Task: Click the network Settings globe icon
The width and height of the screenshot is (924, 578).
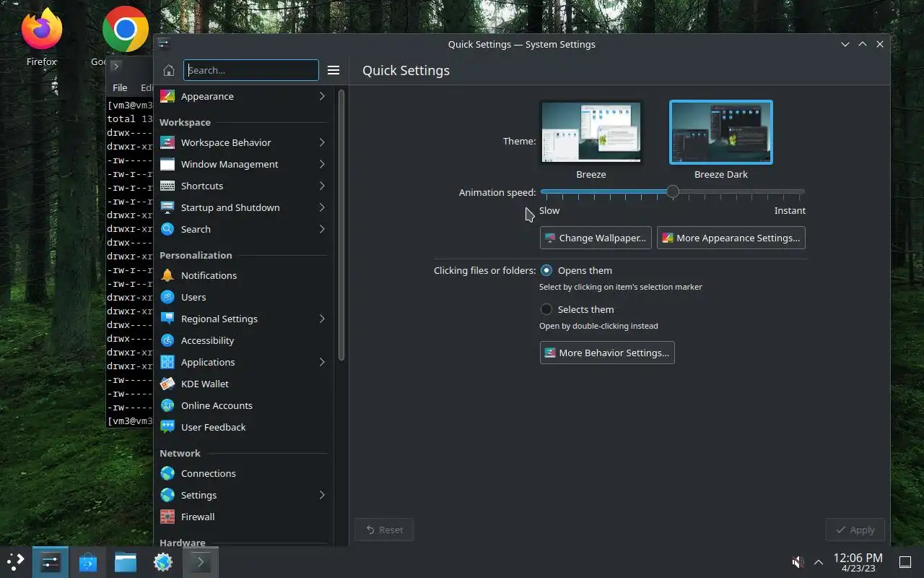Action: click(167, 495)
